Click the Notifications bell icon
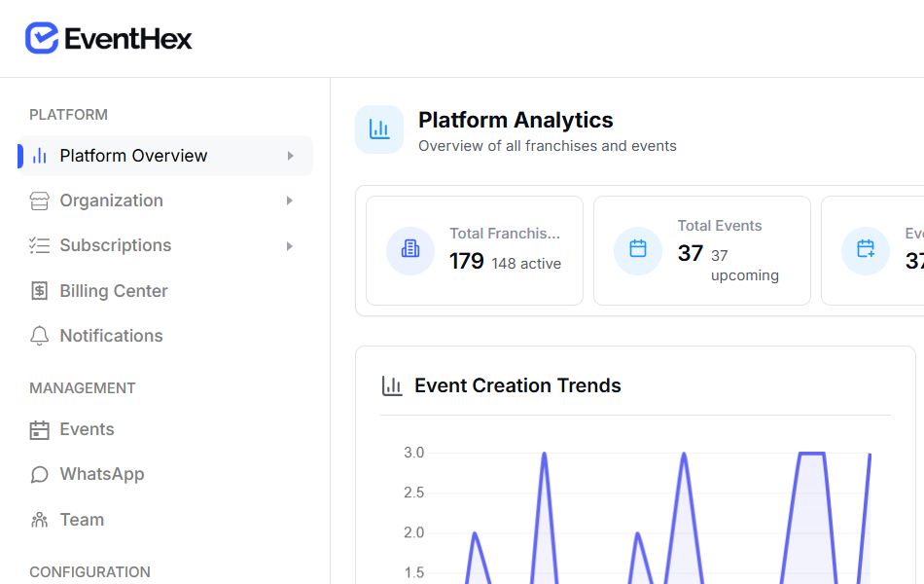Screen dimensions: 924x584 [40, 336]
